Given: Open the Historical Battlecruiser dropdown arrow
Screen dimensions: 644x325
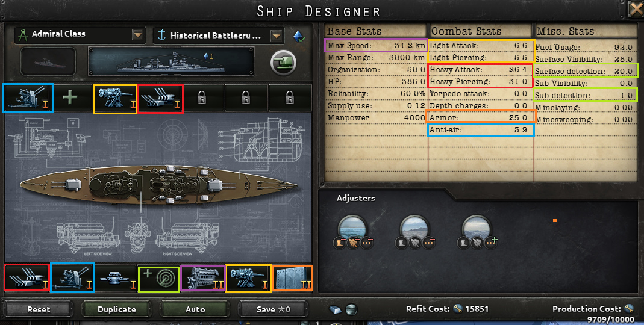Looking at the screenshot, I should 277,36.
